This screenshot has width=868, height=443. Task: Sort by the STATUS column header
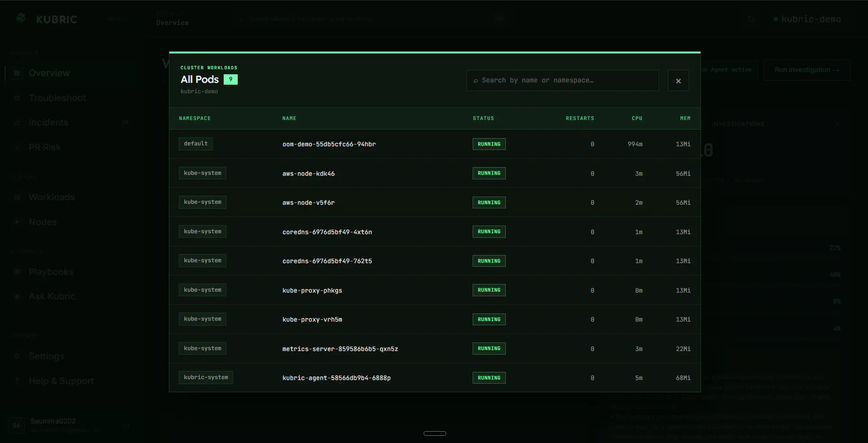pos(483,118)
